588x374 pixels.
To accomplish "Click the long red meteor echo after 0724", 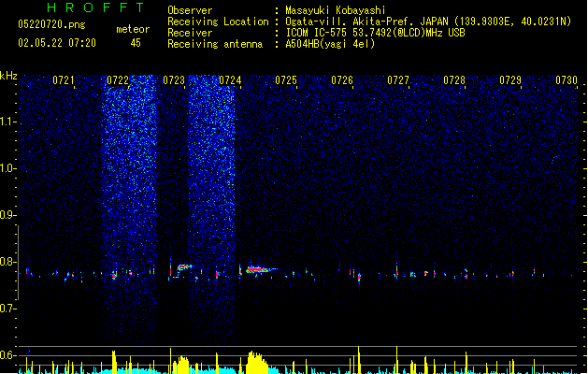I will point(261,269).
